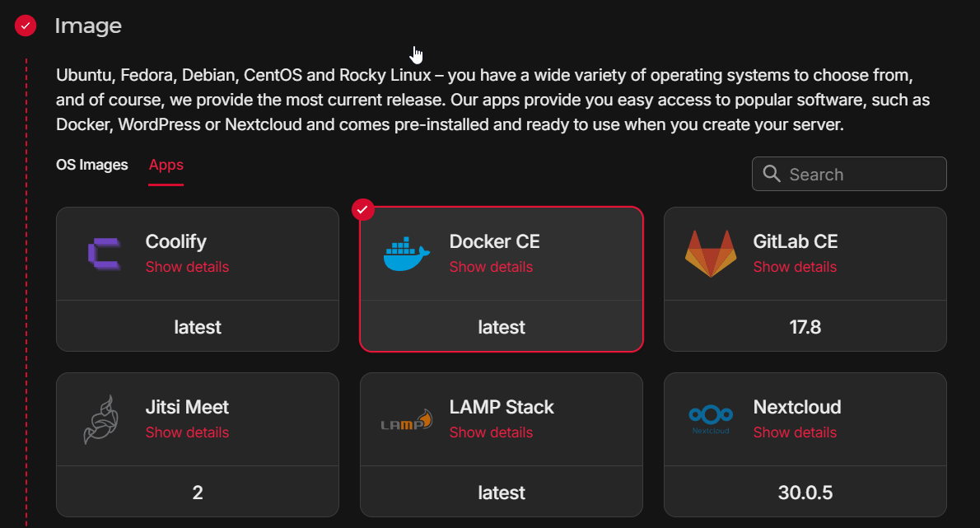This screenshot has height=528, width=980.
Task: Expand Show details under Docker CE
Action: click(x=491, y=267)
